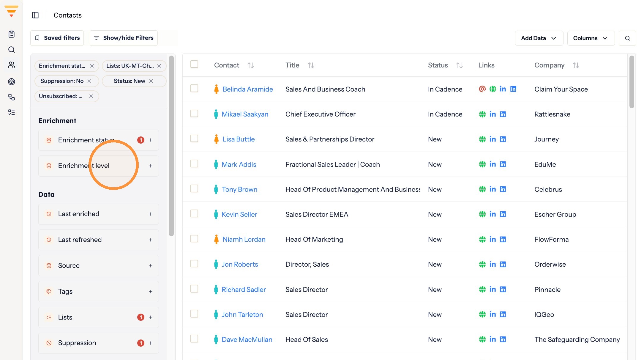The image size is (644, 360).
Task: Click Belinda Aramide's email @ icon
Action: click(482, 89)
